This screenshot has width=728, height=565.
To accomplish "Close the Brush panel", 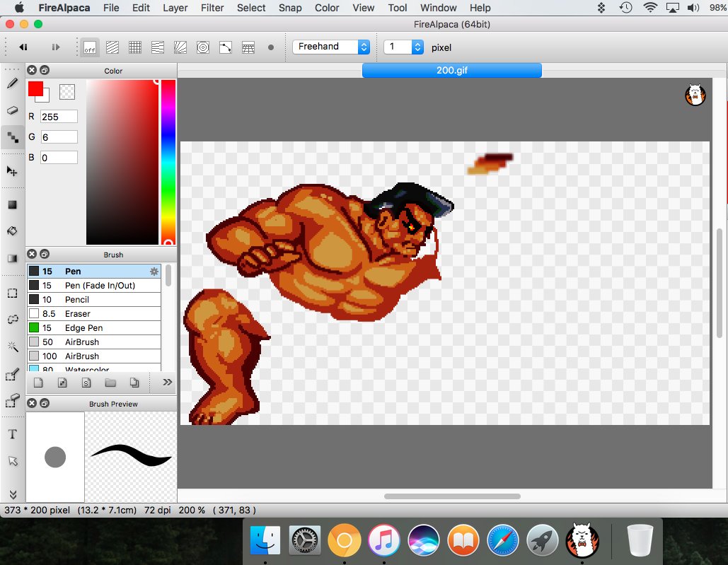I will pyautogui.click(x=32, y=254).
